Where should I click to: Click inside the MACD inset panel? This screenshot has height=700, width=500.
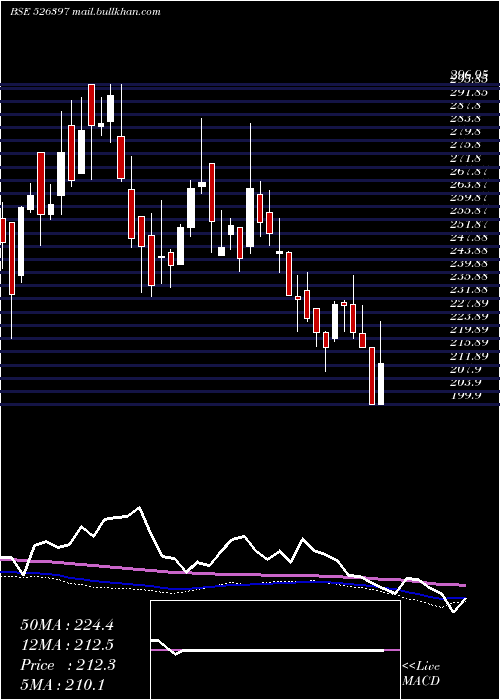pos(275,650)
